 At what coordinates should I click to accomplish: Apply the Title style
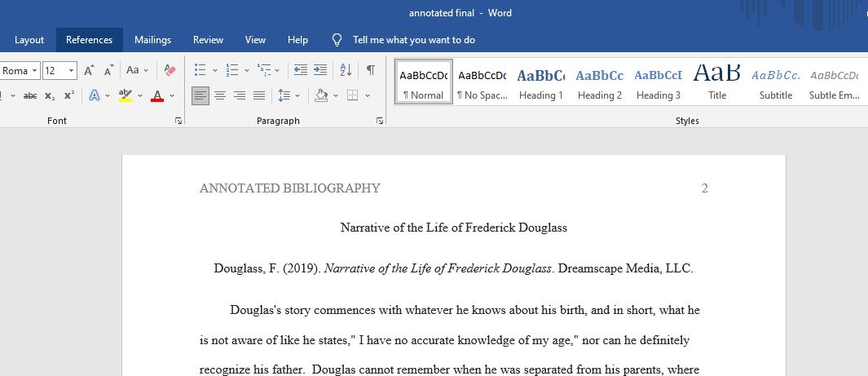(x=717, y=82)
